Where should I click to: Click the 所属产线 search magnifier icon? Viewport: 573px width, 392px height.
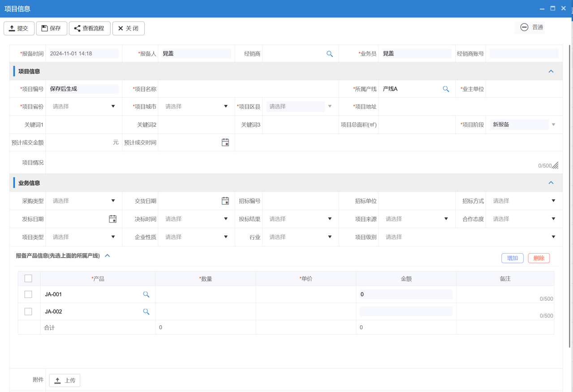446,89
